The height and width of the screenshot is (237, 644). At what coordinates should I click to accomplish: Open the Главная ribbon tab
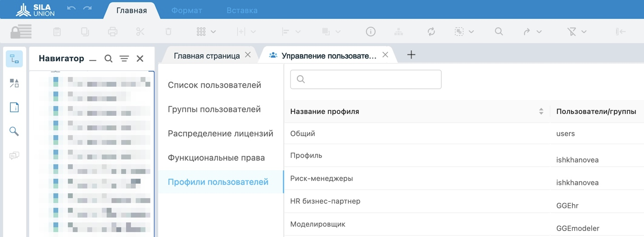click(x=132, y=10)
